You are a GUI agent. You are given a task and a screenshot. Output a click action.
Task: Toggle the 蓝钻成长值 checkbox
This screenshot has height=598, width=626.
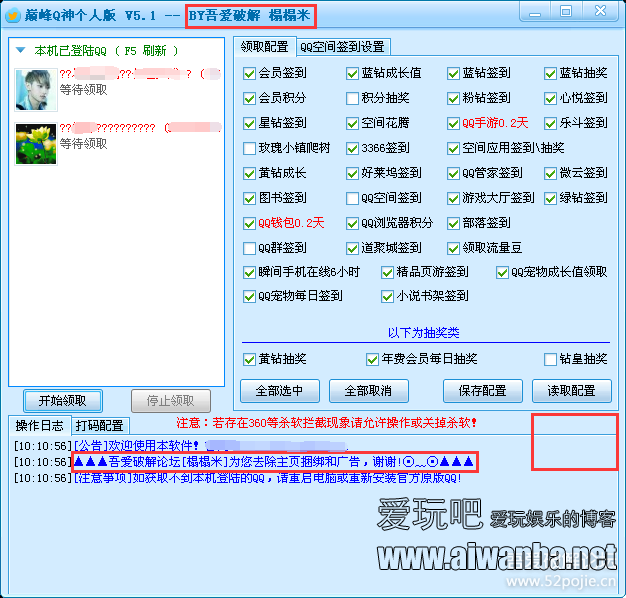pyautogui.click(x=352, y=73)
